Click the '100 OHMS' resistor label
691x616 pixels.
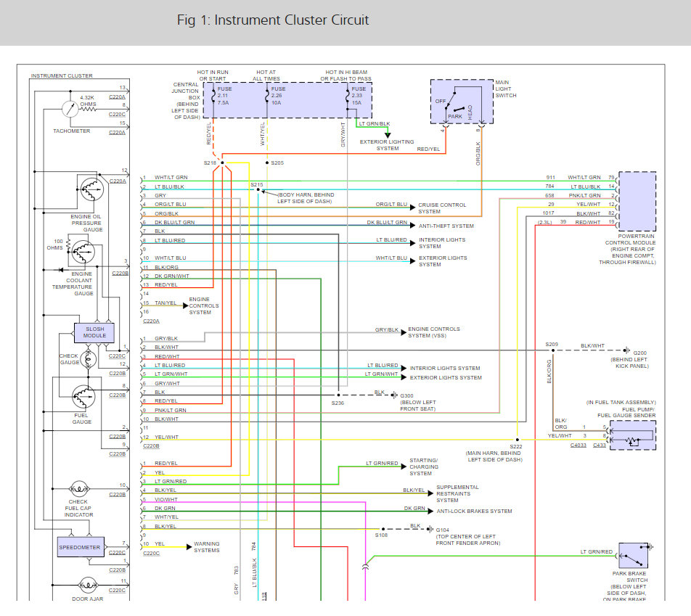click(x=55, y=245)
